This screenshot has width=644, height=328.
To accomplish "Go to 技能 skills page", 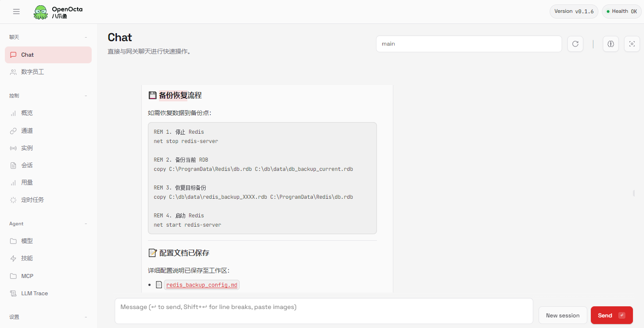I will pos(48,259).
